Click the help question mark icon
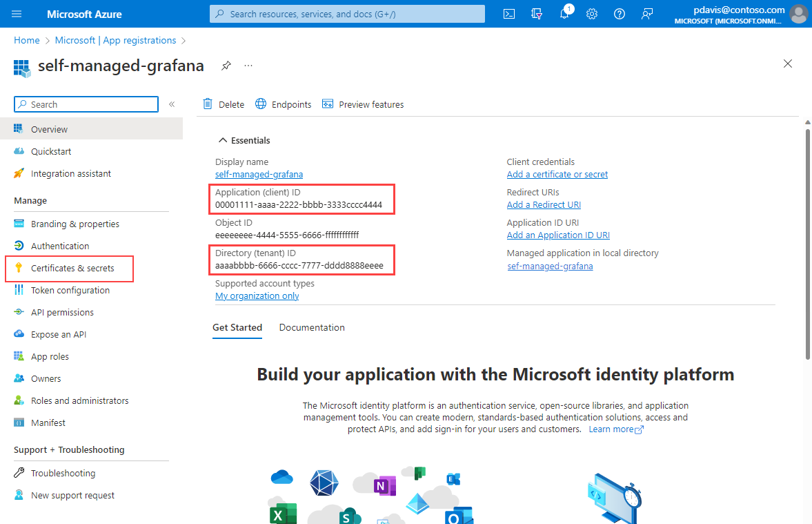This screenshot has width=812, height=524. [620, 14]
